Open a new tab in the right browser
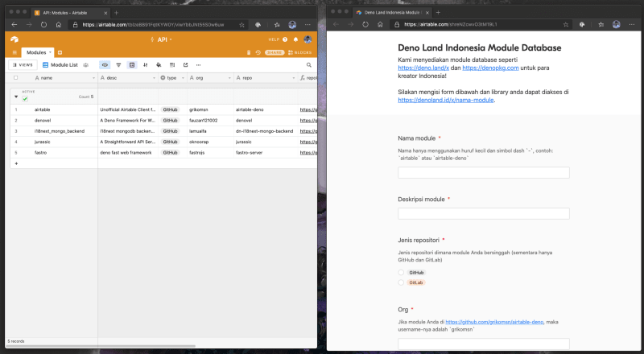 pos(438,13)
